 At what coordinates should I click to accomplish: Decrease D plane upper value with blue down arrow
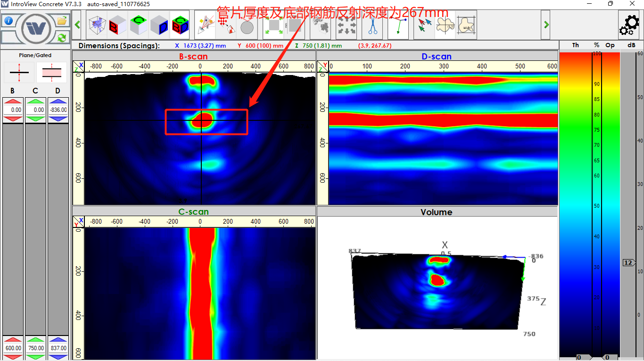(x=58, y=119)
